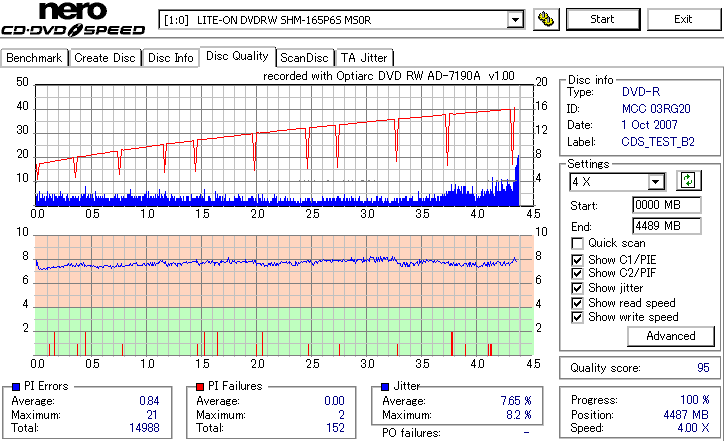The height and width of the screenshot is (441, 724).
Task: Click the date 1 Oct 2007
Action: pyautogui.click(x=649, y=125)
